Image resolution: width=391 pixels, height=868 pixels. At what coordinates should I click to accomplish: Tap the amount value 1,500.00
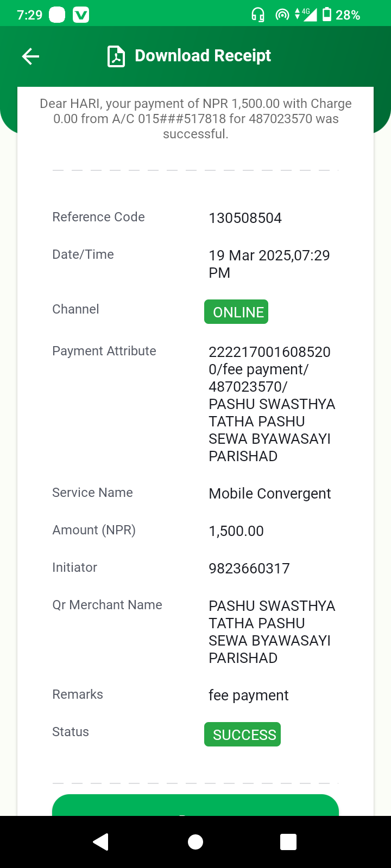coord(236,531)
